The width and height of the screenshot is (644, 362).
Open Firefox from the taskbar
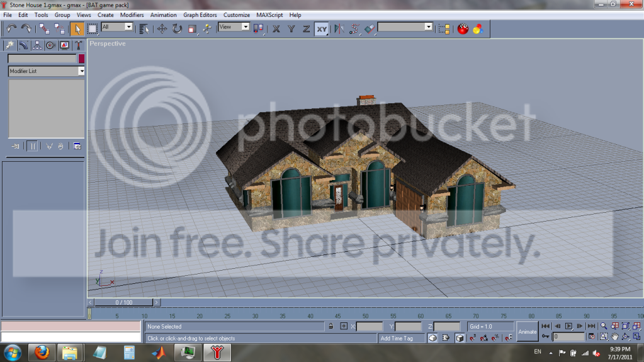(42, 353)
